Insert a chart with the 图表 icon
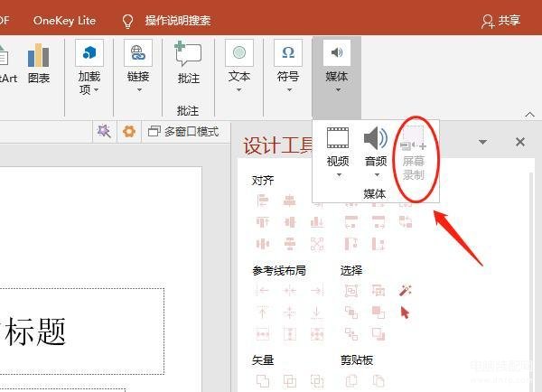This screenshot has height=392, width=542. [38, 63]
